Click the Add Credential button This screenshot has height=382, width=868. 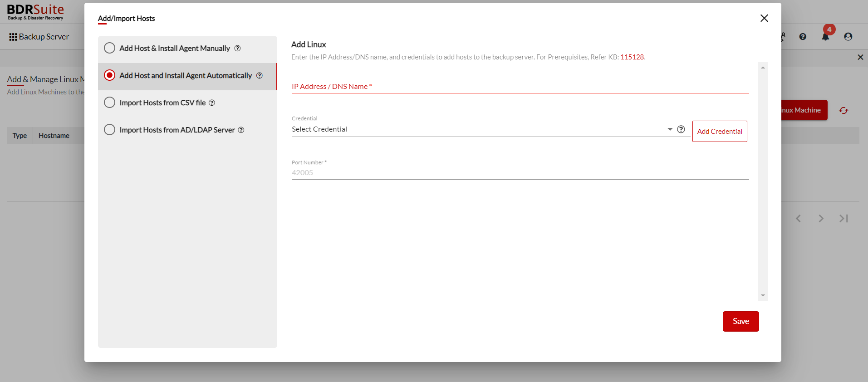point(720,131)
